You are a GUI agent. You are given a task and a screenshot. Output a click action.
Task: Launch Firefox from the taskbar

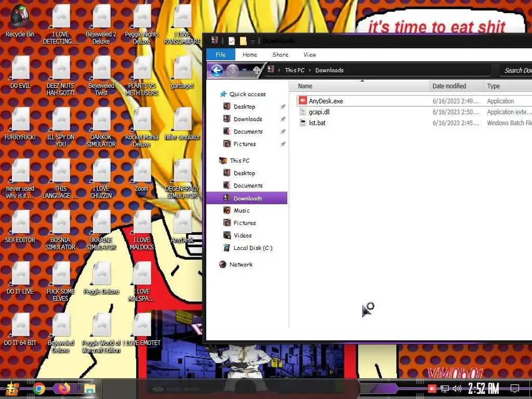click(x=64, y=389)
